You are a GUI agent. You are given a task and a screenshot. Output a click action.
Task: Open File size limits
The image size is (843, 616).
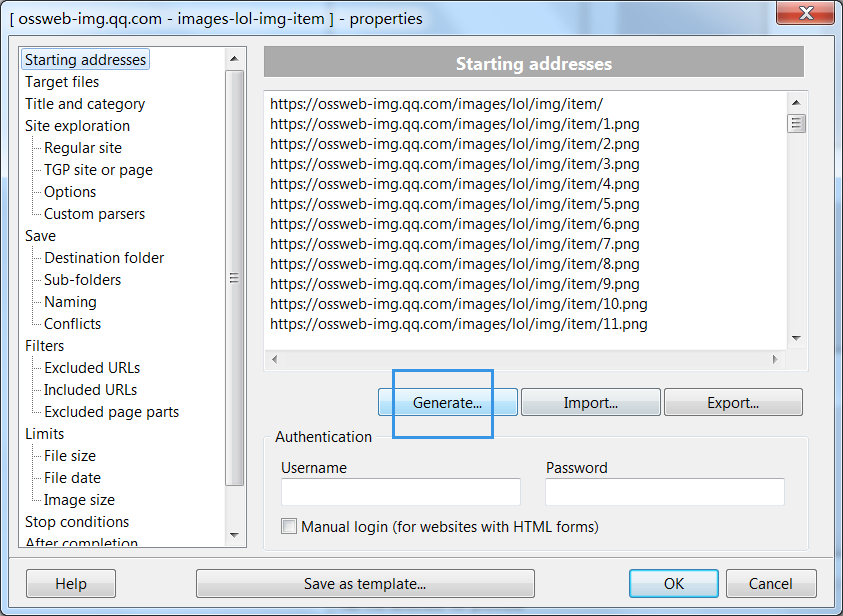[x=70, y=456]
